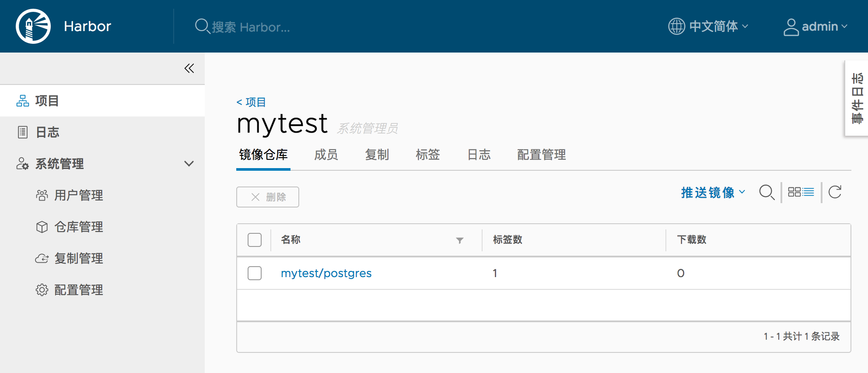Image resolution: width=868 pixels, height=373 pixels.
Task: Click the globe language icon
Action: 676,26
